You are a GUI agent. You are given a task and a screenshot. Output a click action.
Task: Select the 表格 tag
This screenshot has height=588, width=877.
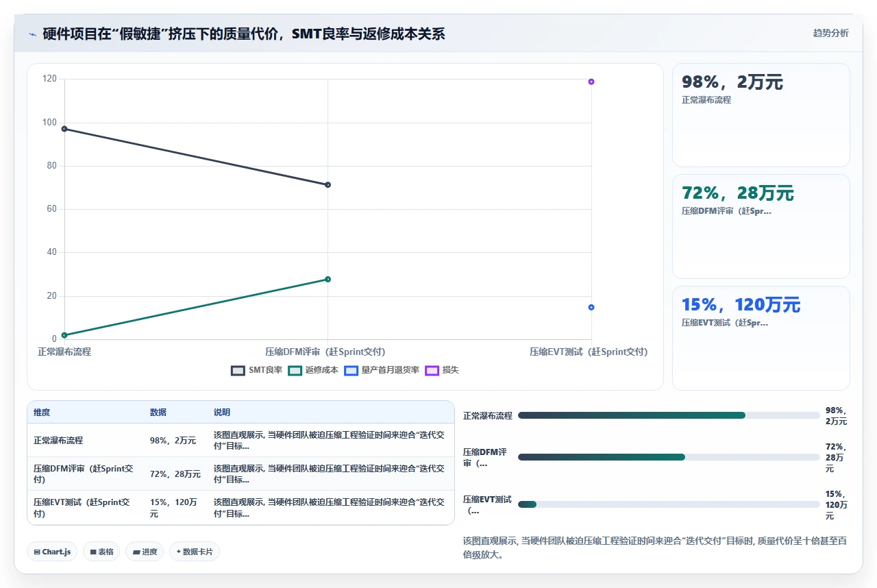(x=101, y=552)
